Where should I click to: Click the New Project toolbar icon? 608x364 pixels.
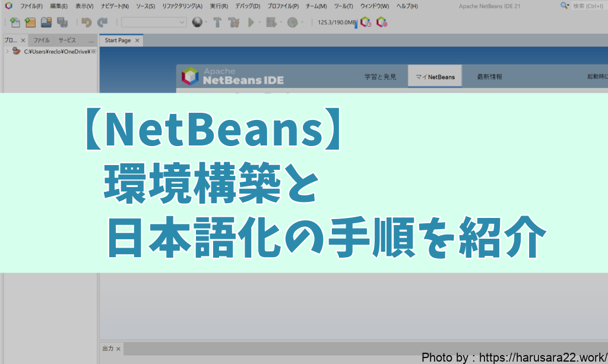[x=30, y=23]
